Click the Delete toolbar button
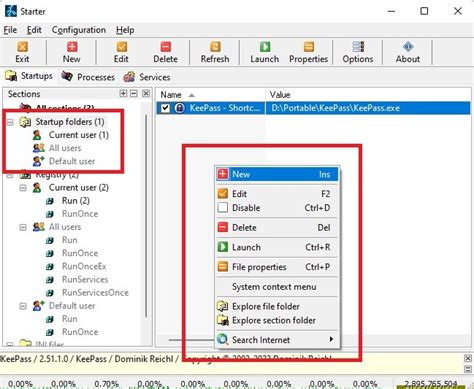This screenshot has height=389, width=474. (165, 52)
